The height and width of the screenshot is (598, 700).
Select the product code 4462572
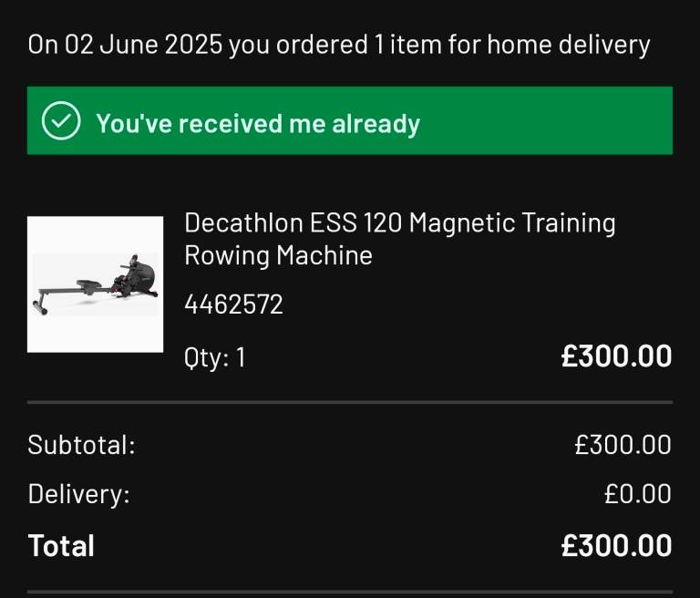[x=233, y=304]
